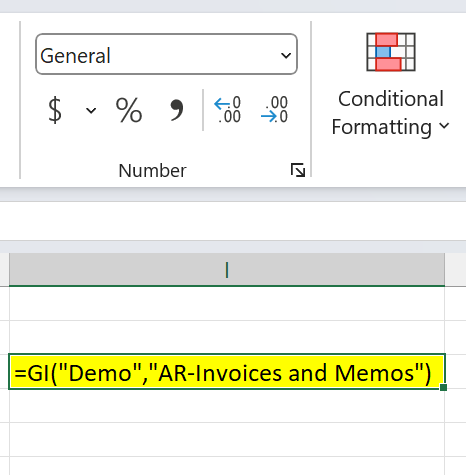The height and width of the screenshot is (475, 466).
Task: Open the accounting format currency dropdown arrow
Action: click(91, 110)
